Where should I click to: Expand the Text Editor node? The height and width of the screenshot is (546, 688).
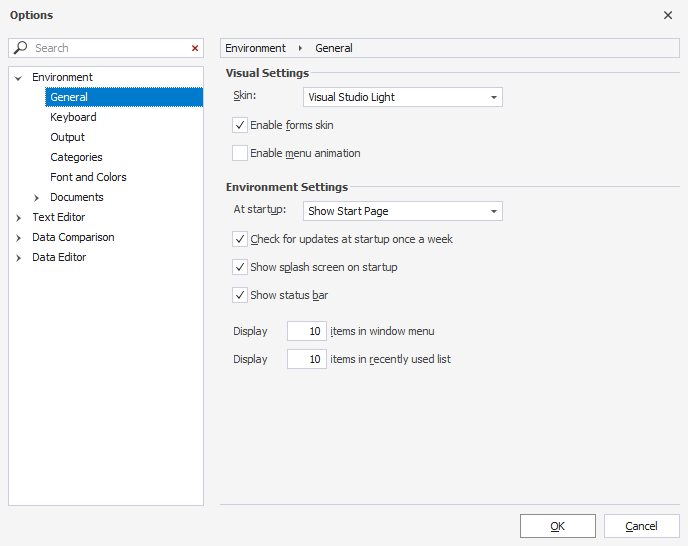pyautogui.click(x=18, y=217)
